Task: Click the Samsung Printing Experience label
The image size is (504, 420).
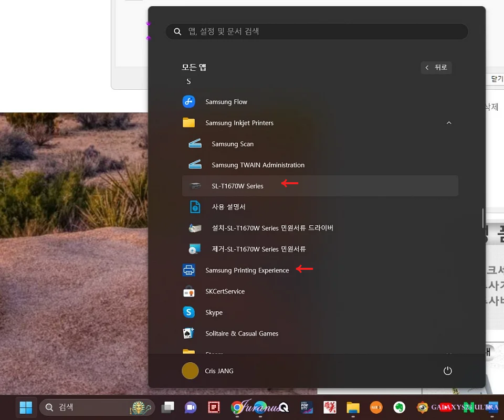Action: (247, 270)
